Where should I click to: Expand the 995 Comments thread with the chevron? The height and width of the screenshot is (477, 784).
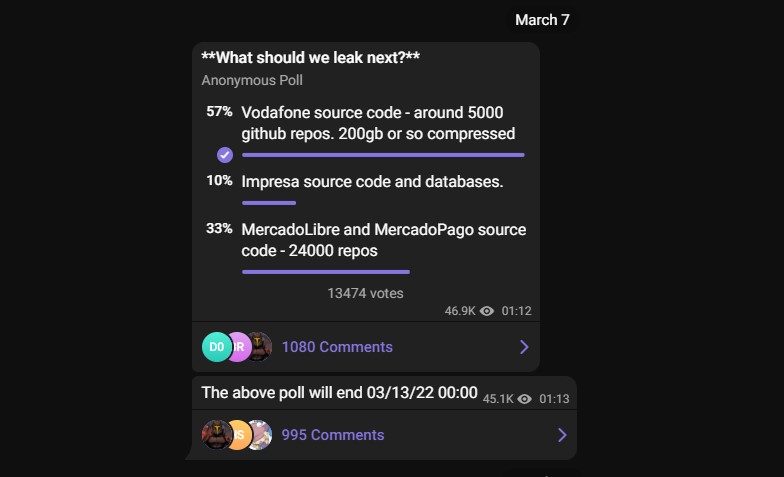[562, 435]
